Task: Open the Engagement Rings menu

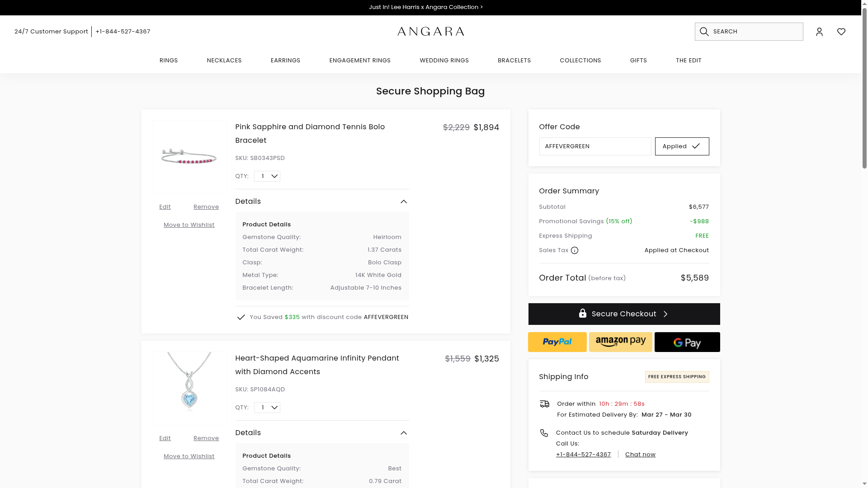Action: [359, 61]
